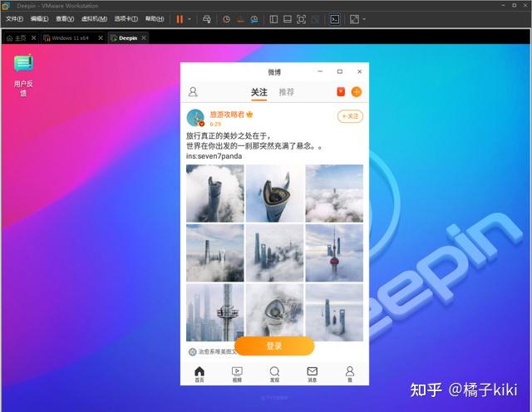532x412 pixels.
Task: Go to 首页 home in bottom nav
Action: click(x=199, y=375)
